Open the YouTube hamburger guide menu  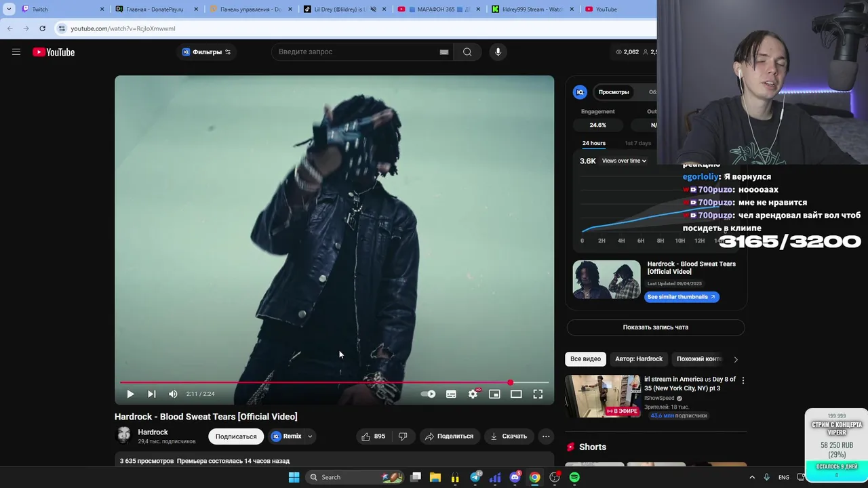pyautogui.click(x=16, y=52)
